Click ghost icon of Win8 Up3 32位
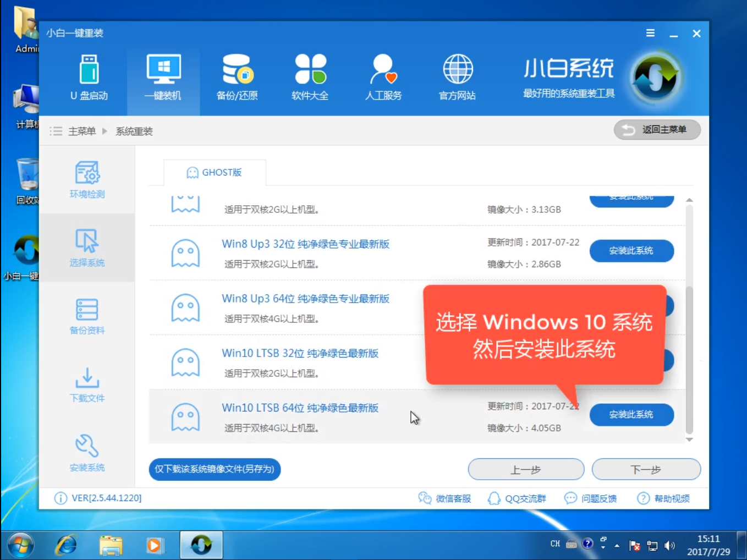Screen dimensions: 747x560 tap(185, 253)
